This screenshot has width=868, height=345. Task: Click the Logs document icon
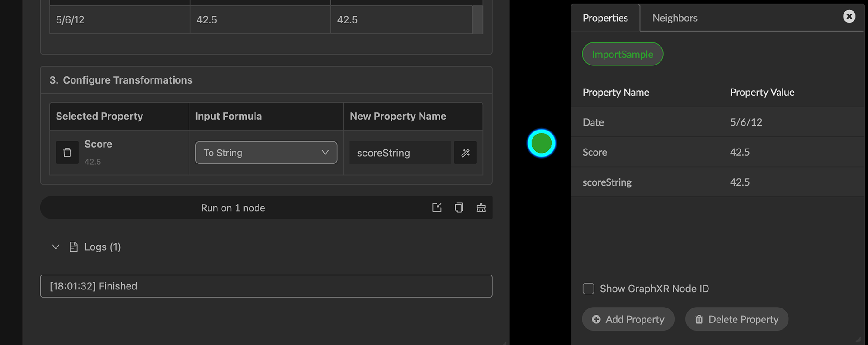(73, 247)
